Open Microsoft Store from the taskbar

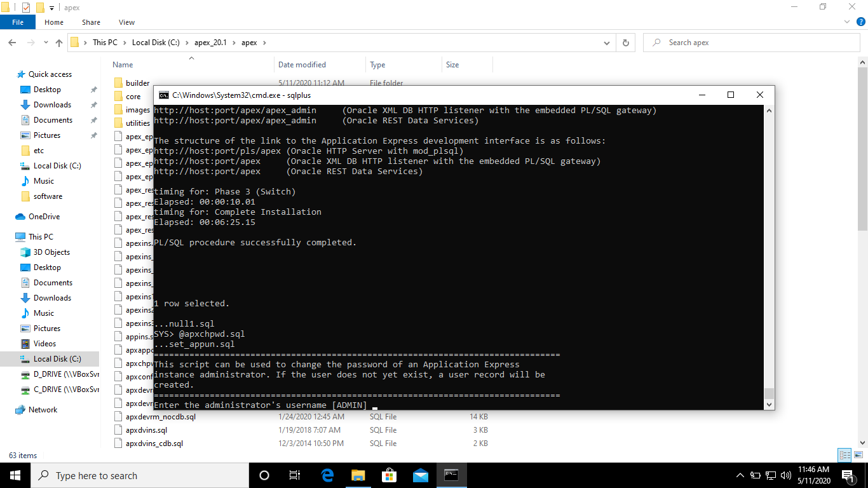click(x=388, y=475)
